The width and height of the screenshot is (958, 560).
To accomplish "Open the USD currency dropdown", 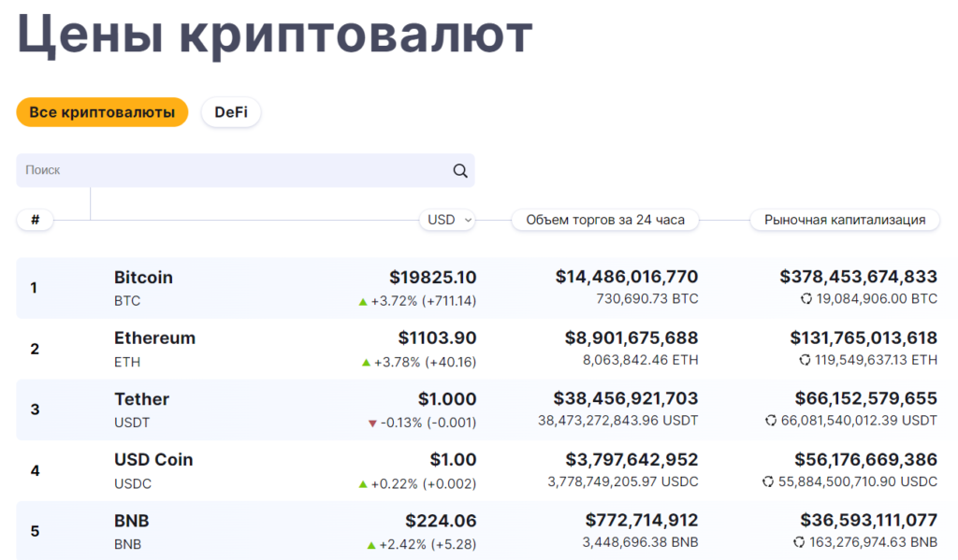I will (447, 220).
